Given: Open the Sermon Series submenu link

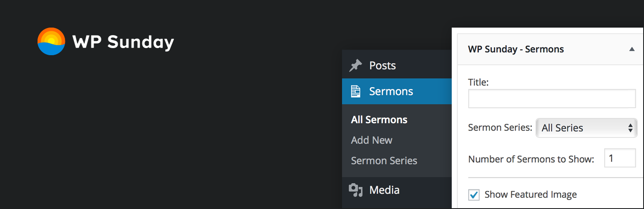Looking at the screenshot, I should point(384,161).
